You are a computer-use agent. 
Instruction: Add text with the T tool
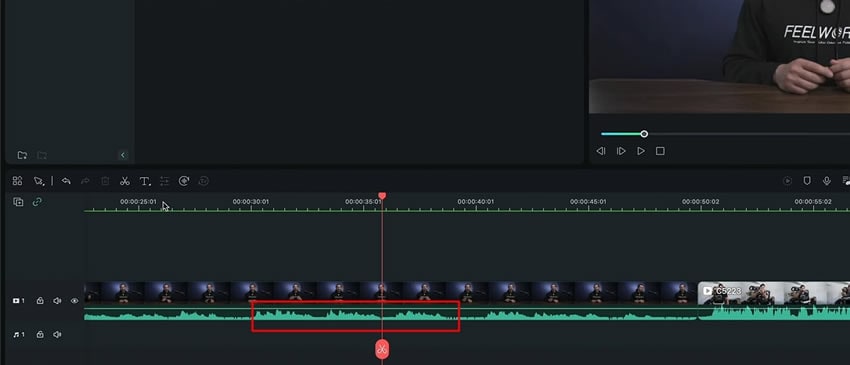[x=145, y=181]
